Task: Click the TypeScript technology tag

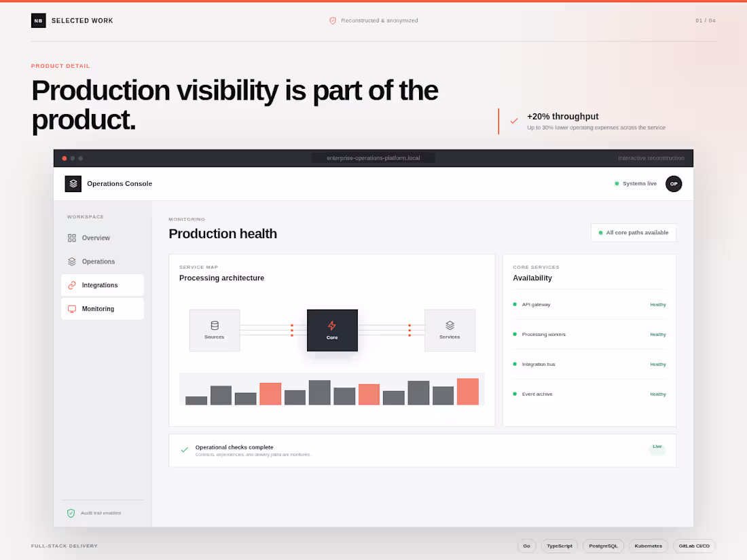Action: [560, 546]
